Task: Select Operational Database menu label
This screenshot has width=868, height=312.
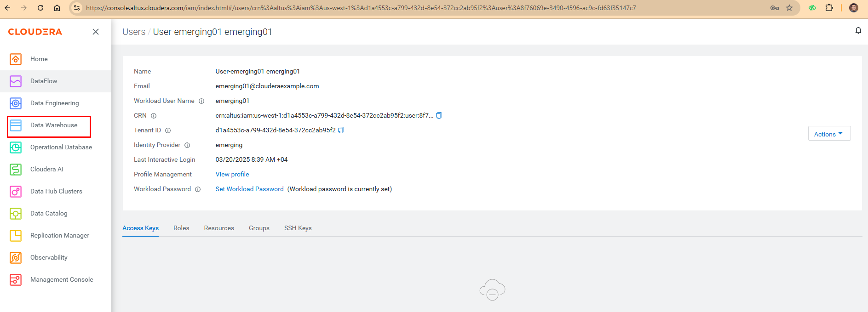Action: pos(61,147)
